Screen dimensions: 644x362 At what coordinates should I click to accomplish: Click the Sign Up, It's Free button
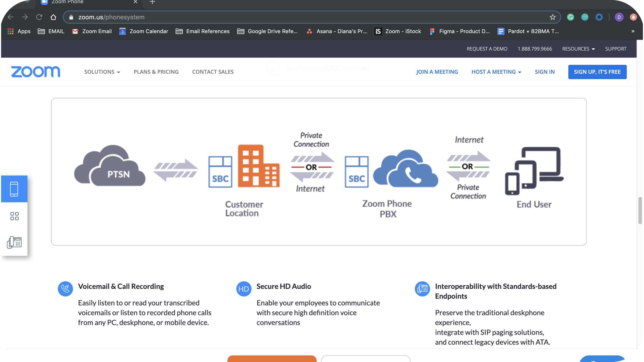click(x=597, y=72)
